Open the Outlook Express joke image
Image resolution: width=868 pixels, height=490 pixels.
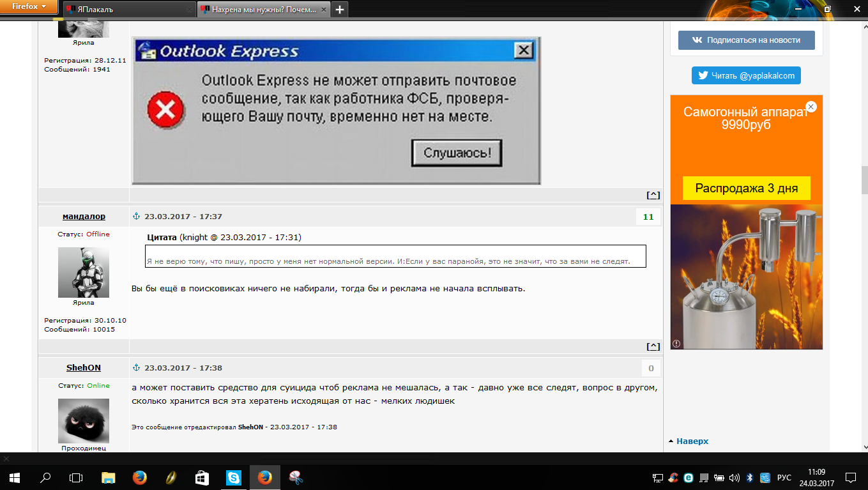click(x=336, y=111)
